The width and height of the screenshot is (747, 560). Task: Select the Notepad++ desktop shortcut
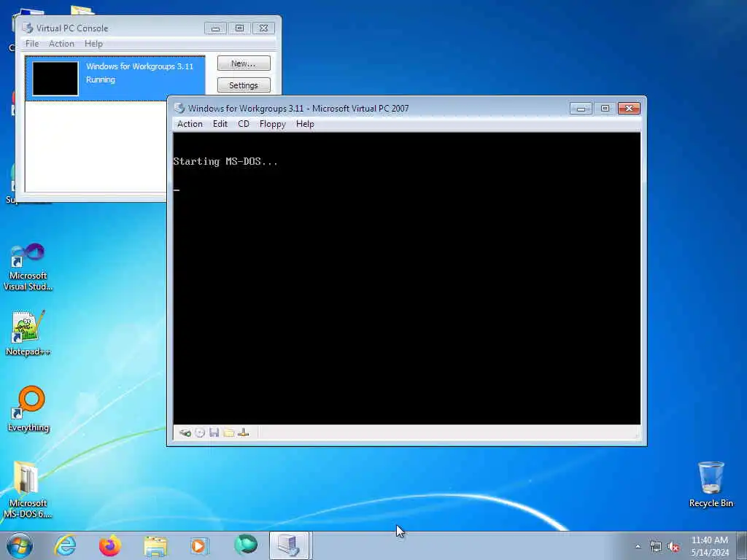28,332
